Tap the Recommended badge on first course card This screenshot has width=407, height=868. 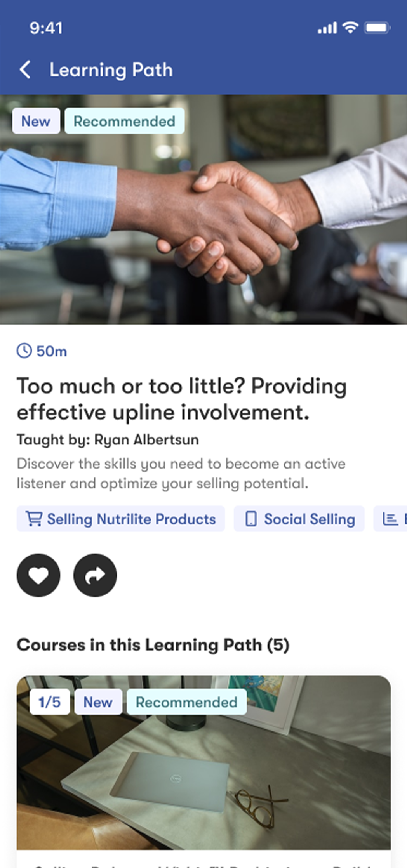pyautogui.click(x=186, y=702)
